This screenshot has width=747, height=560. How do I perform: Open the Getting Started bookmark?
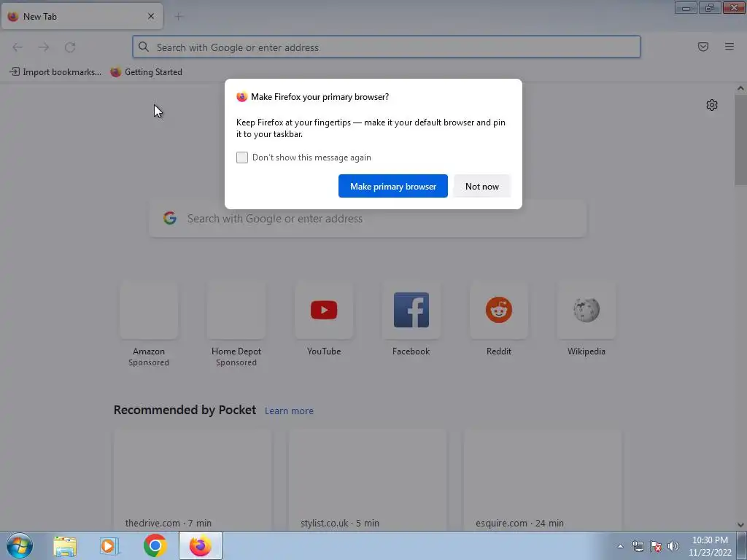(x=146, y=72)
